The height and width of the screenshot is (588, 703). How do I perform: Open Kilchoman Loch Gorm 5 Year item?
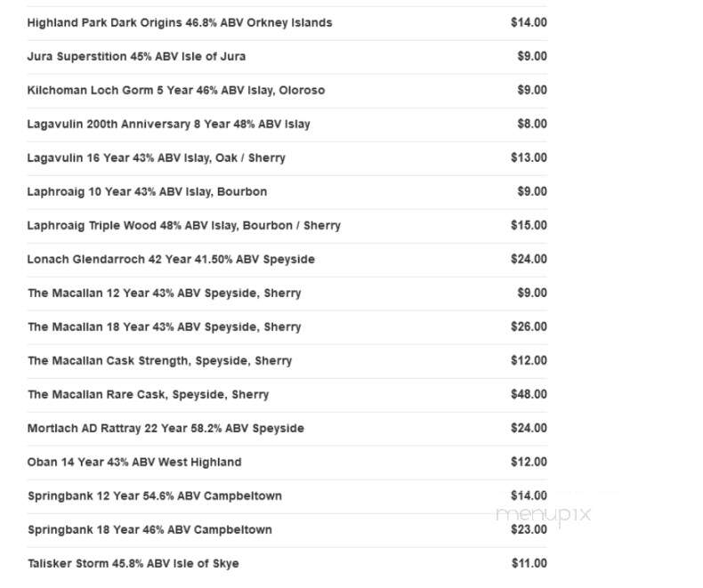click(x=287, y=91)
